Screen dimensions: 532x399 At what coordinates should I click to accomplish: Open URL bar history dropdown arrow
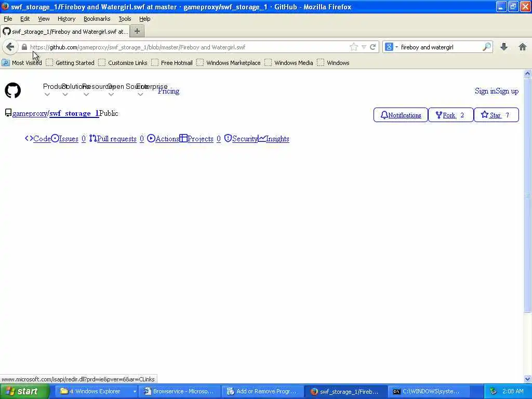pos(364,47)
